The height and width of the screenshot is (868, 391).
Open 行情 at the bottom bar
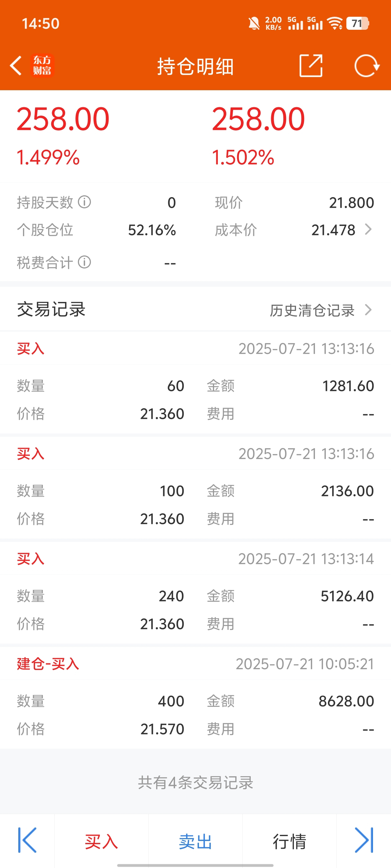[289, 841]
